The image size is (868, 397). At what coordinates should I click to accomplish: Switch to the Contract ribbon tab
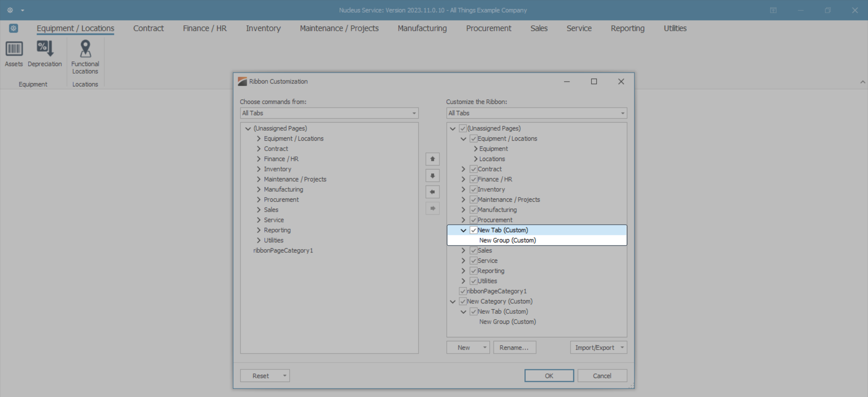148,28
